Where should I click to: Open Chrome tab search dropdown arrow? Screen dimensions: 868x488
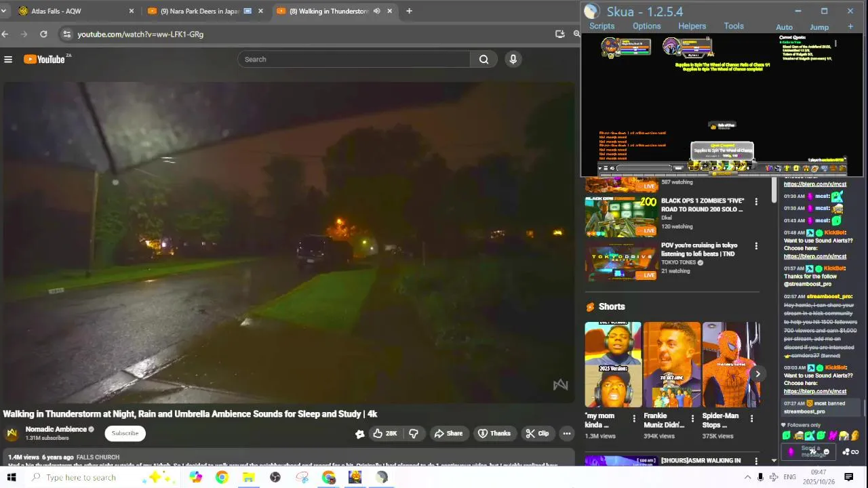coord(3,11)
